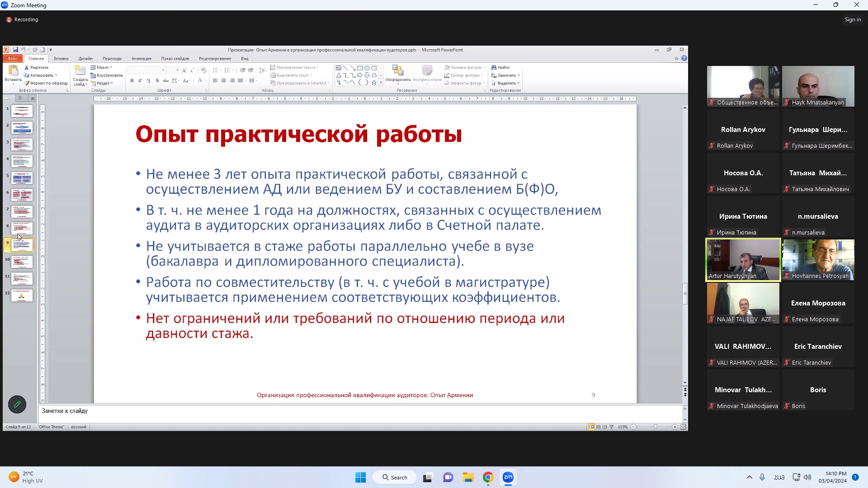Expand the Layout (Макет) dropdown
This screenshot has width=868, height=488.
111,67
